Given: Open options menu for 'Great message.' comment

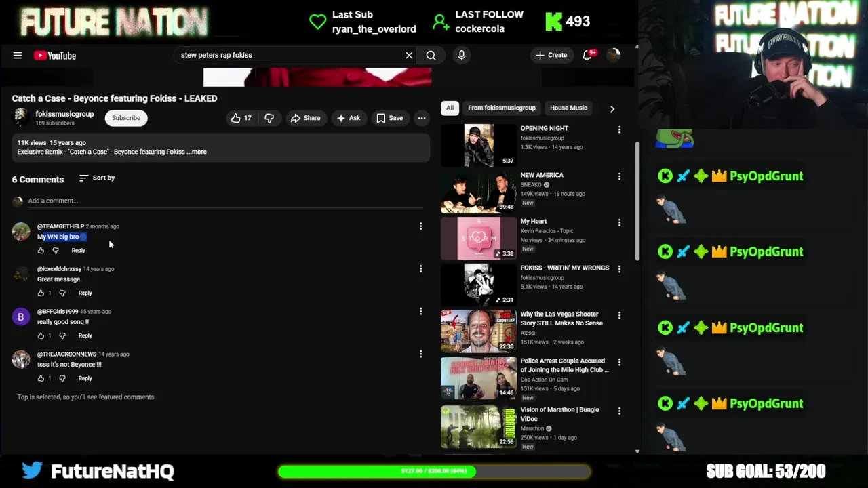Looking at the screenshot, I should tap(420, 269).
